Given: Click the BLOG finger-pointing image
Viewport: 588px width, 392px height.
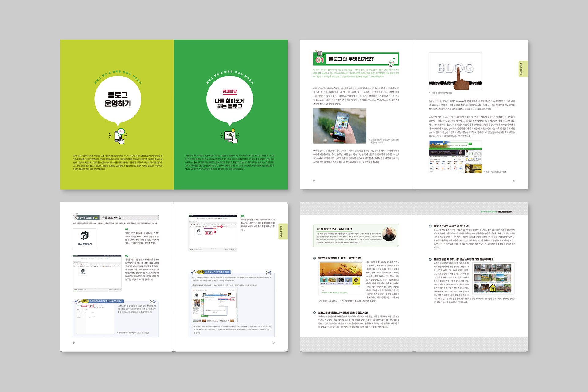Looking at the screenshot, I should tap(455, 71).
